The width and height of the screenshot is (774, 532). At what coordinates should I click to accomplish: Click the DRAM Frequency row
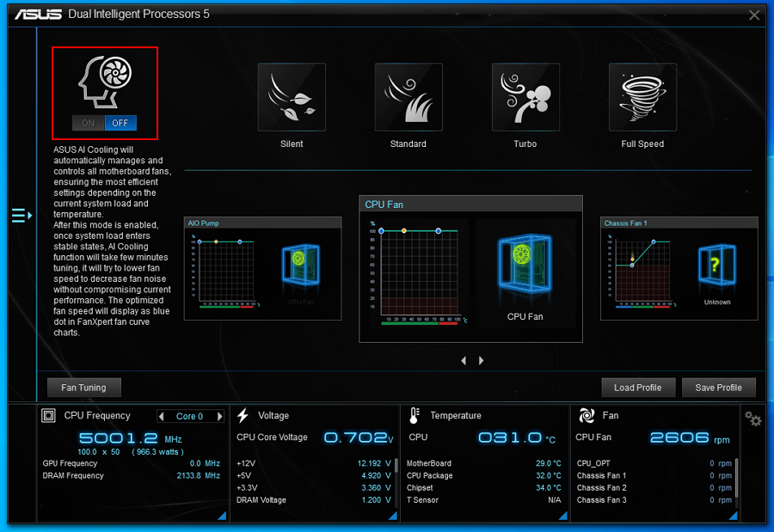click(132, 476)
